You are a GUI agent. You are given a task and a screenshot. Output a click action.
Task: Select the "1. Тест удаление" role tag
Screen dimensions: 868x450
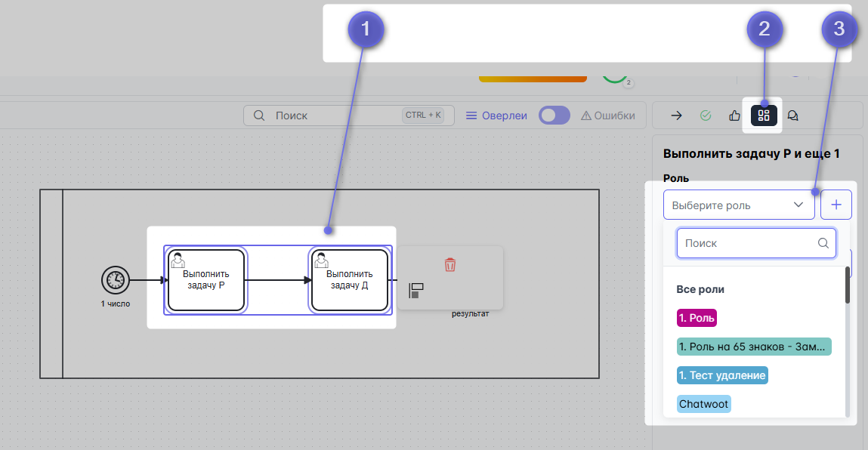722,375
